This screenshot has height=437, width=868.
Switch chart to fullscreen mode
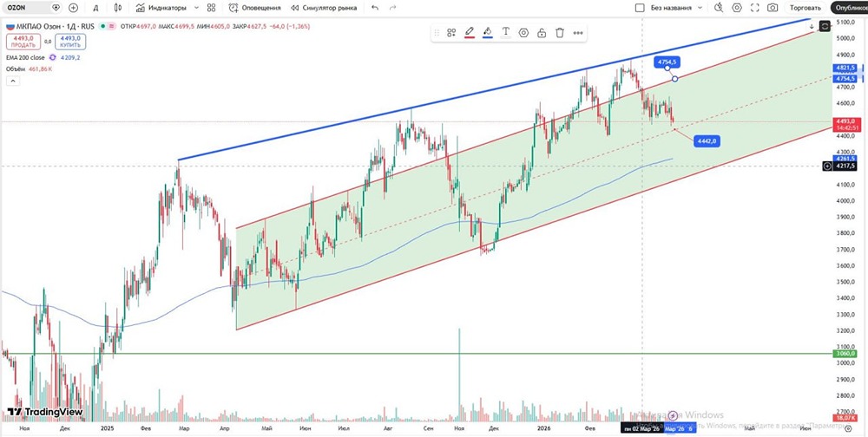[x=754, y=8]
